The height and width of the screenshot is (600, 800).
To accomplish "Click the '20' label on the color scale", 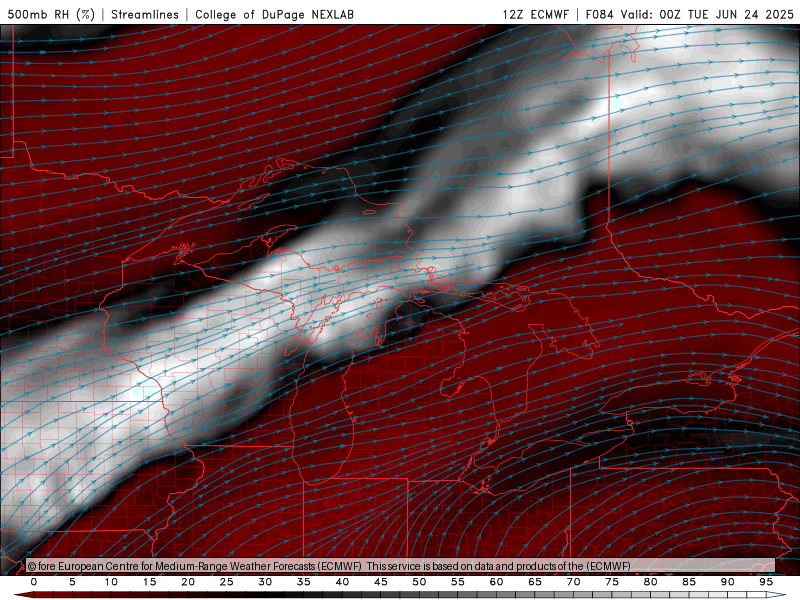I will coord(188,582).
